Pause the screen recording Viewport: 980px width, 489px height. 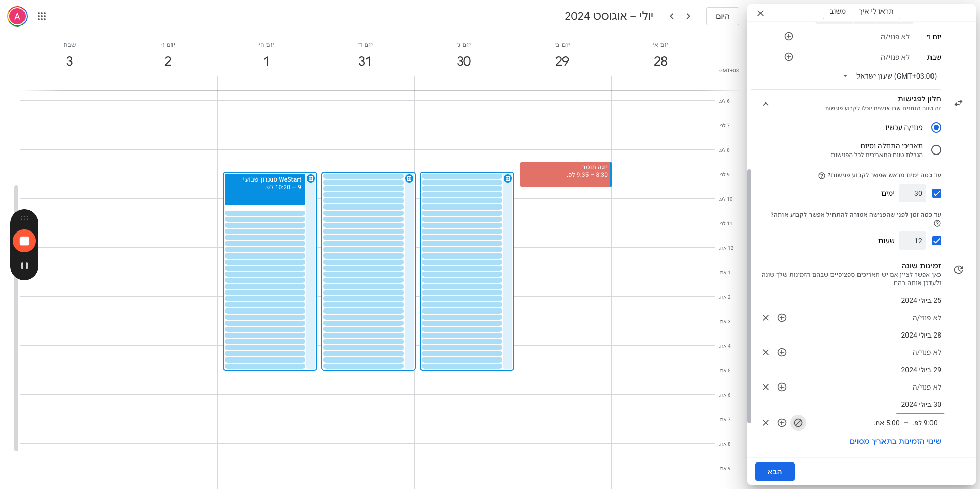point(24,266)
